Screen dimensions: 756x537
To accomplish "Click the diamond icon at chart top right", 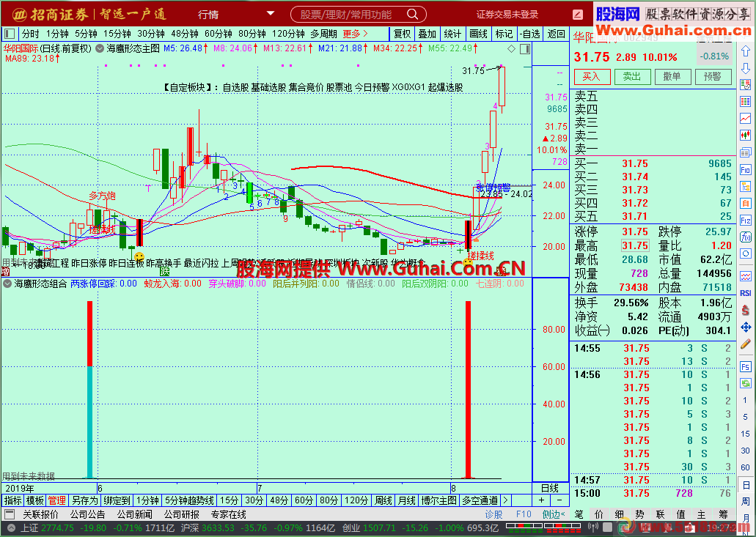I will 512,48.
